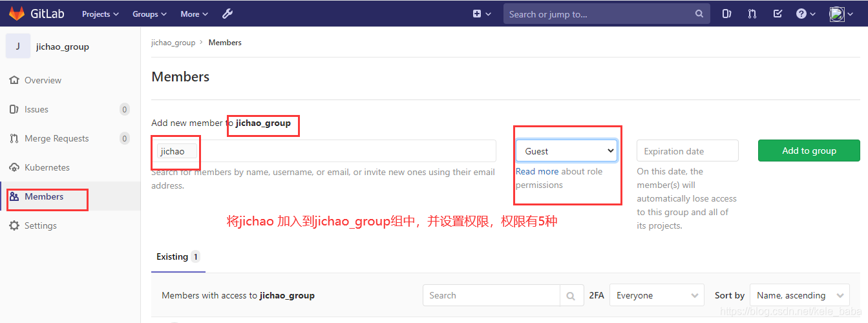The width and height of the screenshot is (868, 323).
Task: Click the Overview home icon
Action: click(14, 80)
